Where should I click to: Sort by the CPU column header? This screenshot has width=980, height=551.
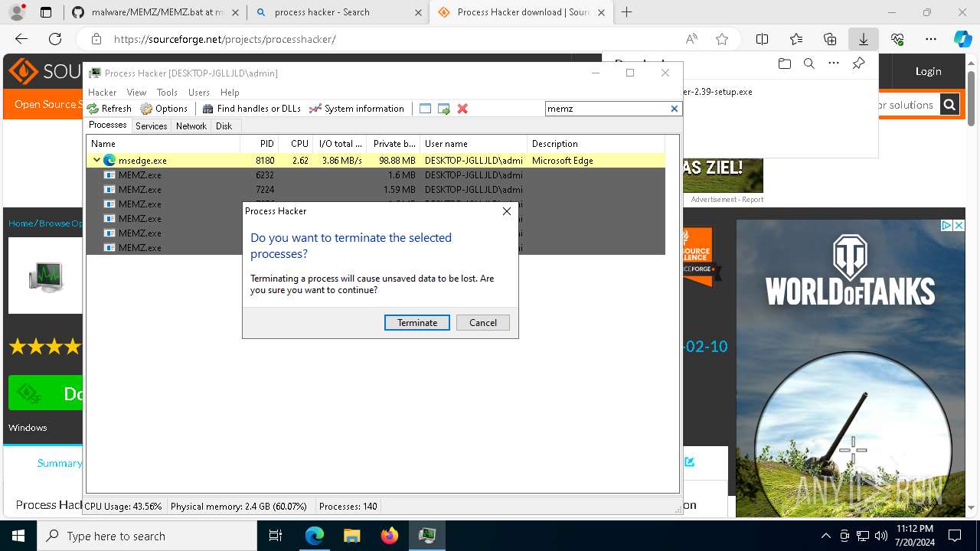pos(296,144)
